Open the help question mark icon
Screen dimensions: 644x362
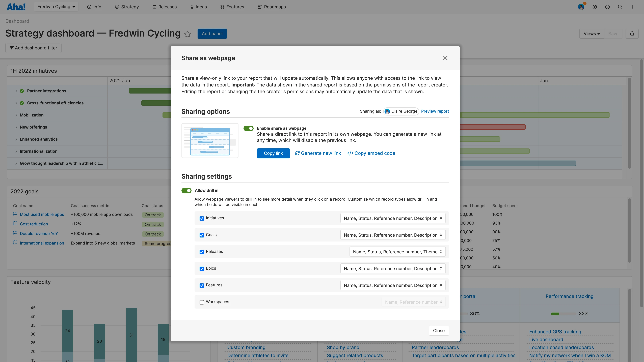pos(607,7)
